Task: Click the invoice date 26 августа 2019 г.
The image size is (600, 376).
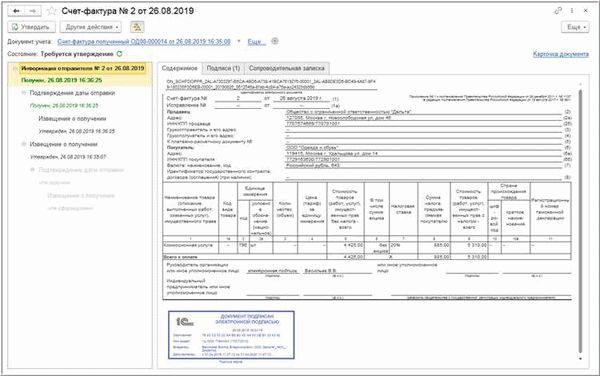Action: [300, 99]
